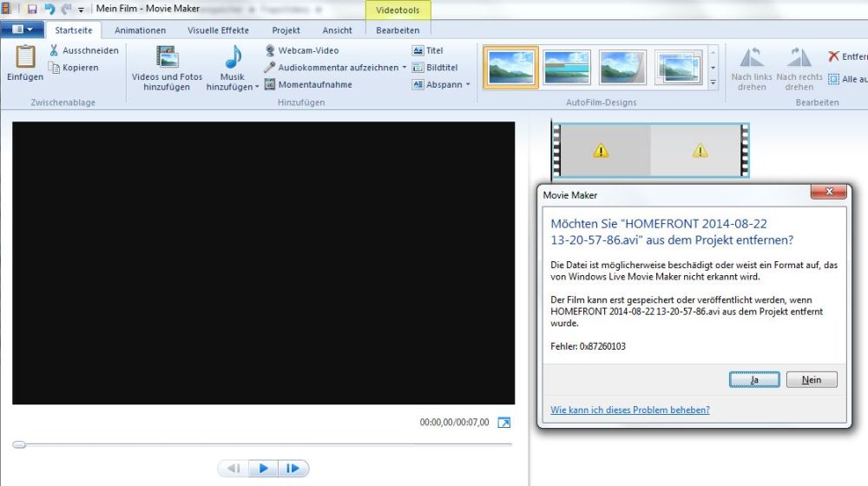The image size is (868, 486).
Task: Click the Einfügen paste icon
Action: 25,57
